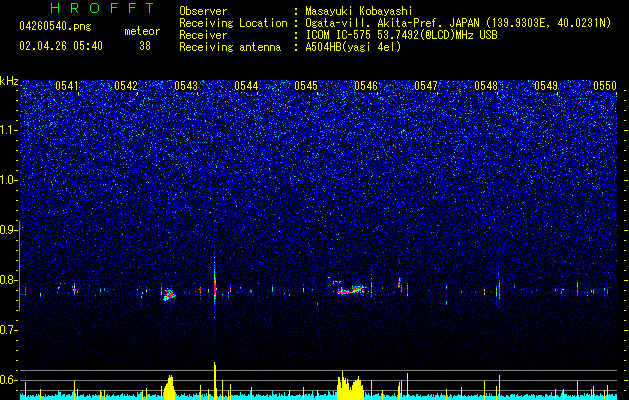This screenshot has width=629, height=400.
Task: Click the 0547 time marker
Action: [426, 86]
